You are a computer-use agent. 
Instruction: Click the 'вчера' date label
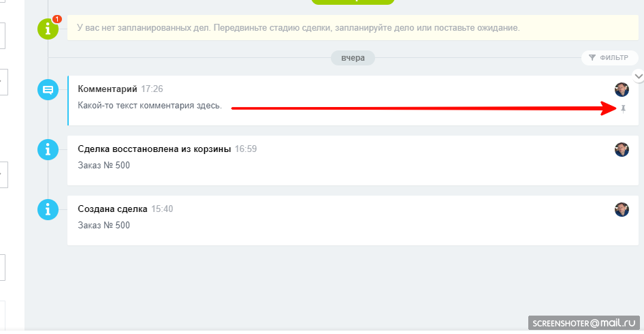click(353, 58)
